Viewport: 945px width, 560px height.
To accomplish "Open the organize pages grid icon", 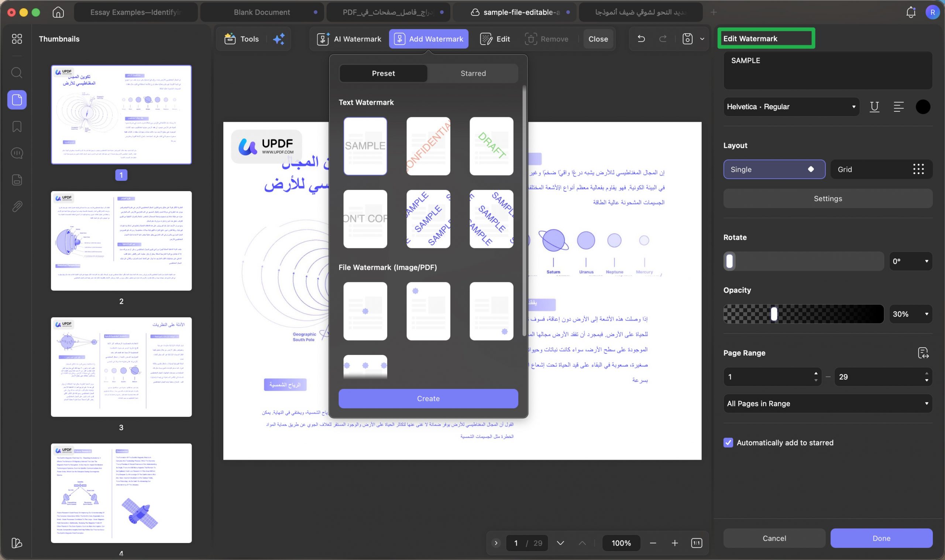I will [x=17, y=39].
